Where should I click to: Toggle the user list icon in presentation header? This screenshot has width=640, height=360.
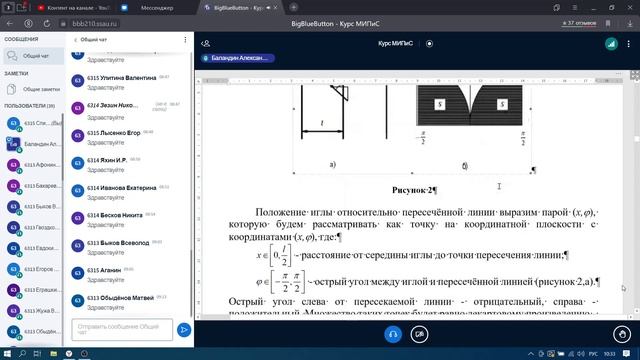pos(206,43)
